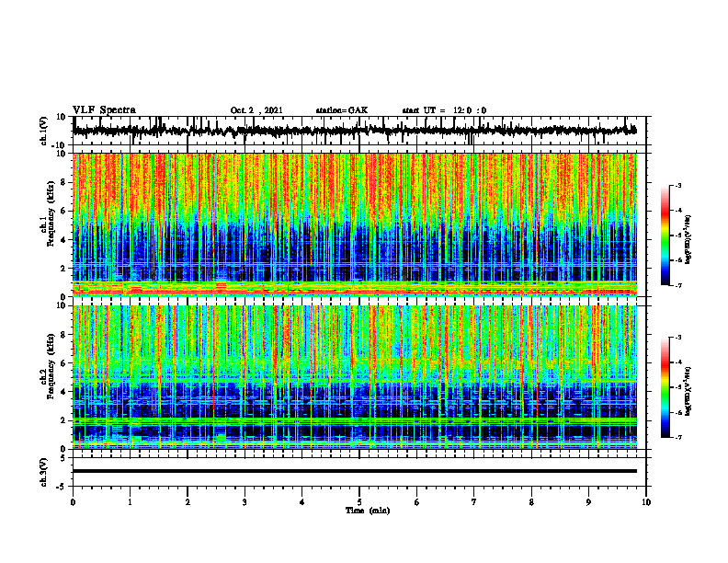The image size is (728, 563).
Task: Click the "Time (min)" x-axis label
Action: (x=368, y=510)
